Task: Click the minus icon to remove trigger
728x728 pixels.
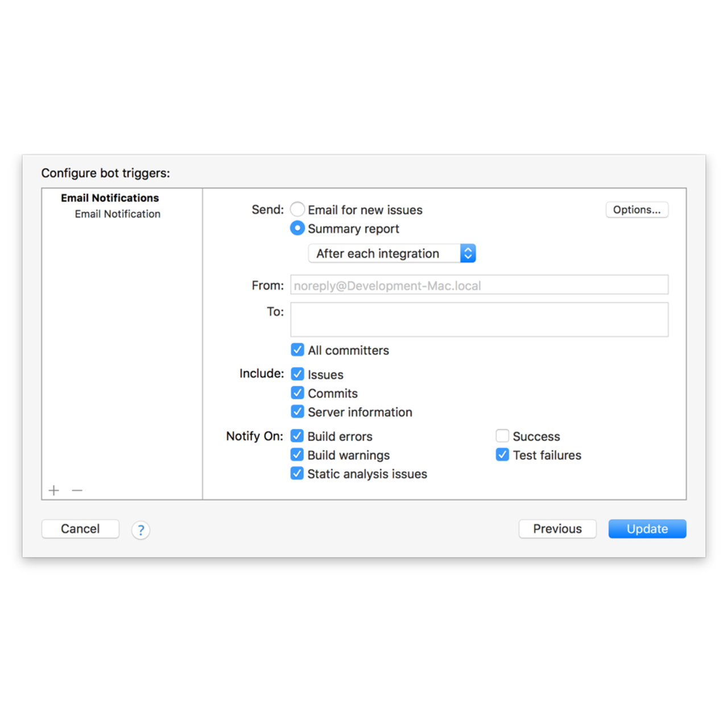Action: click(x=77, y=490)
